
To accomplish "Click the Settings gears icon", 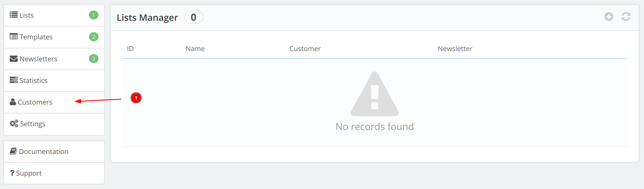I will pyautogui.click(x=14, y=124).
